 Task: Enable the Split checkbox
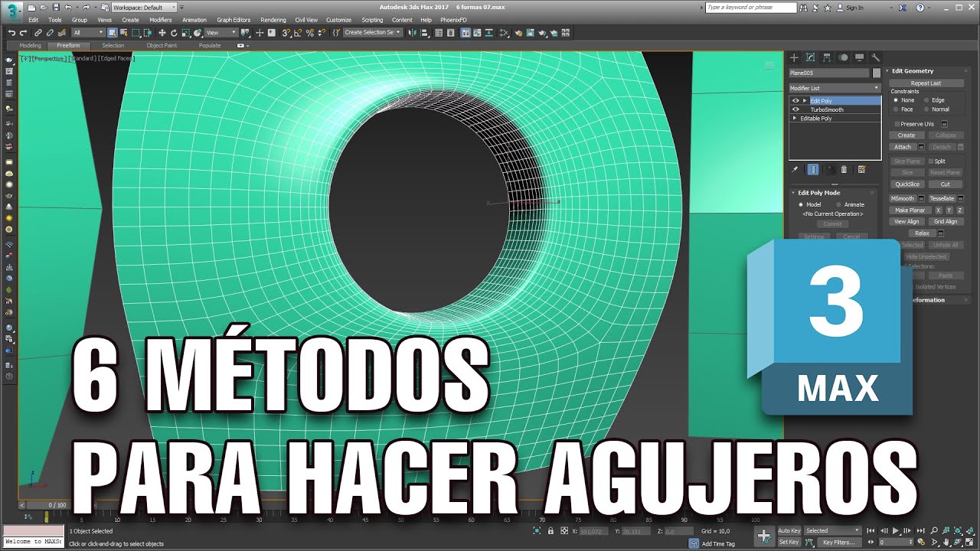[931, 161]
